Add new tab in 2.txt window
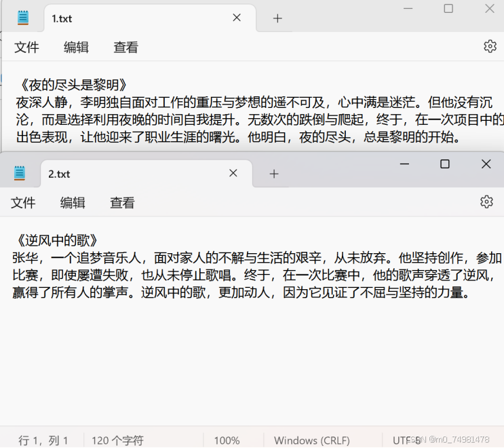Image resolution: width=504 pixels, height=448 pixels. coord(274,174)
